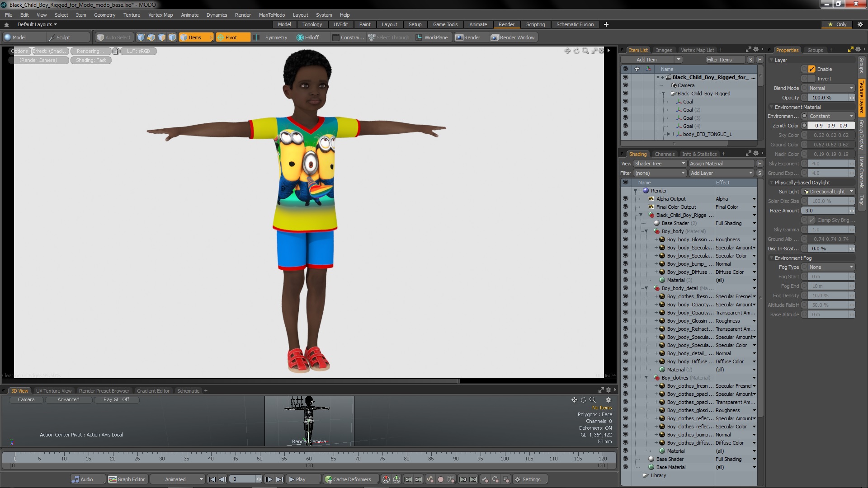Hide Final Color Output layer
868x488 pixels.
pos(625,207)
